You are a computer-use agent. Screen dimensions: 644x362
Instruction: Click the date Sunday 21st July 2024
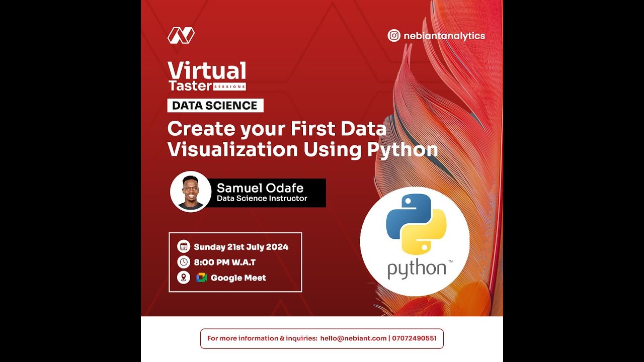click(x=241, y=247)
